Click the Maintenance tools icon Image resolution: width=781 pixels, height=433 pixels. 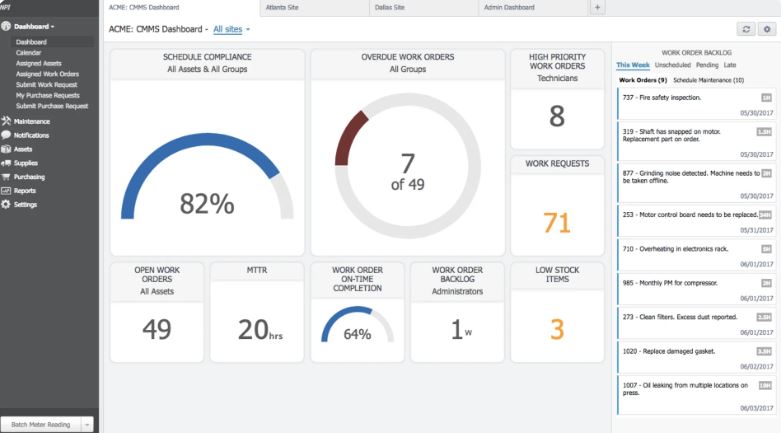(x=6, y=121)
